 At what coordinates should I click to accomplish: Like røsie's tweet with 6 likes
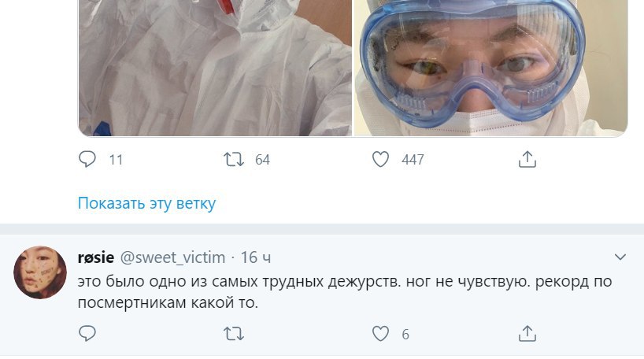tap(380, 334)
